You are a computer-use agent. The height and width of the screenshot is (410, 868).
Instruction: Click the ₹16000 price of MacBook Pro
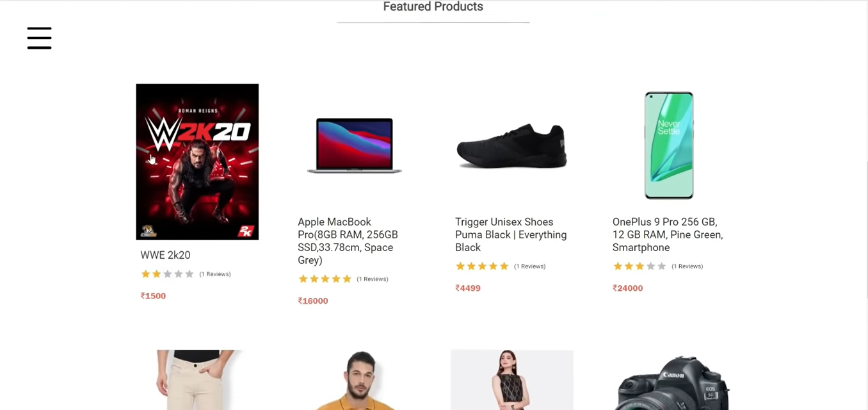312,300
